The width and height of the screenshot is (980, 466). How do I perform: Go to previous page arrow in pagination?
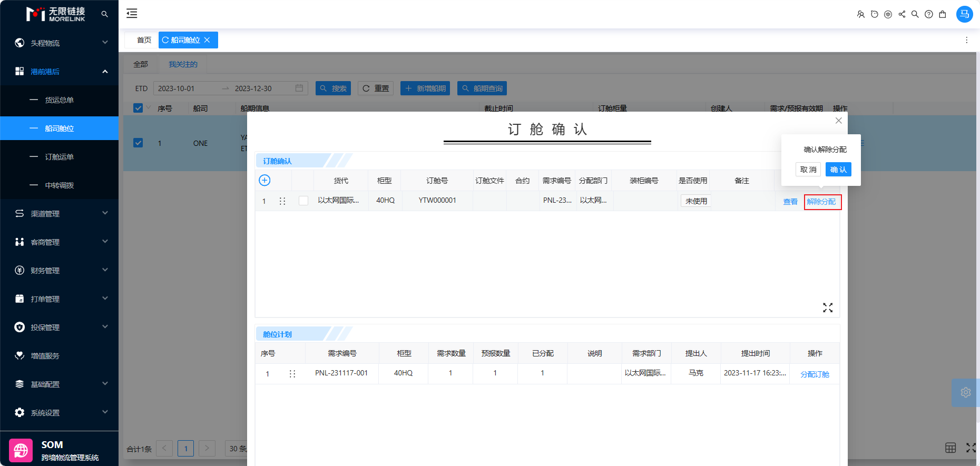pos(164,448)
